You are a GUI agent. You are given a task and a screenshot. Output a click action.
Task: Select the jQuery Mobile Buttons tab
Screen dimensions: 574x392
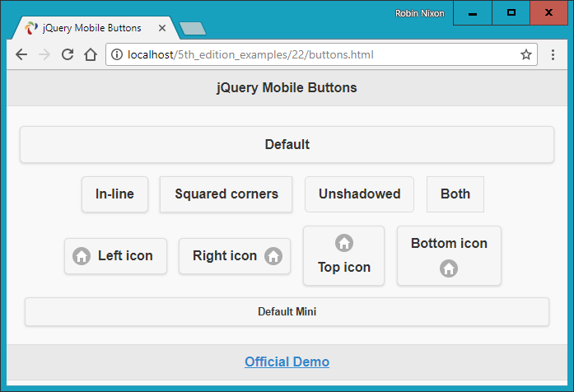click(91, 28)
